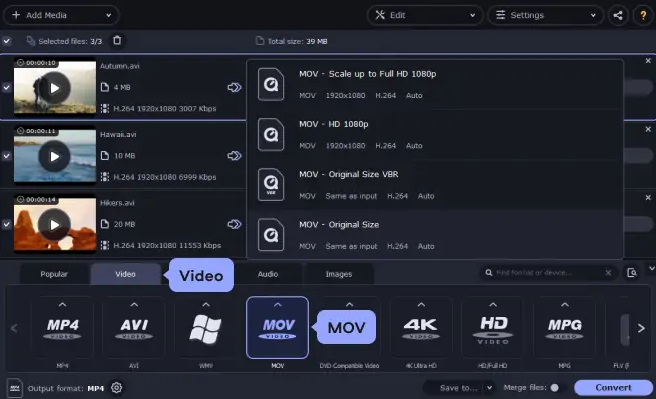
Task: Open the Settings dropdown menu
Action: [546, 15]
